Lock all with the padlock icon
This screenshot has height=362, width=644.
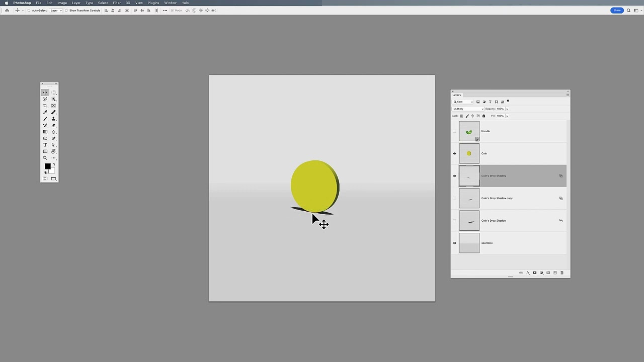click(x=484, y=116)
